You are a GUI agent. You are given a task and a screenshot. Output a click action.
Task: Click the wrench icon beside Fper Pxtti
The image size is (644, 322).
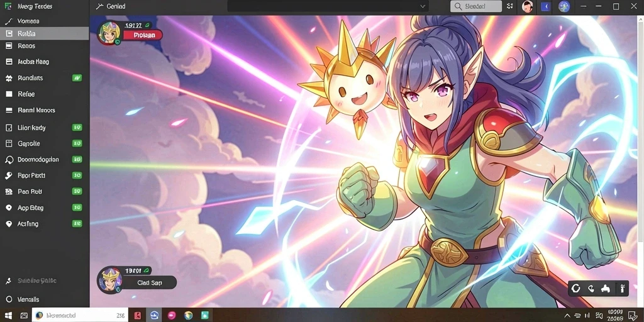9,176
